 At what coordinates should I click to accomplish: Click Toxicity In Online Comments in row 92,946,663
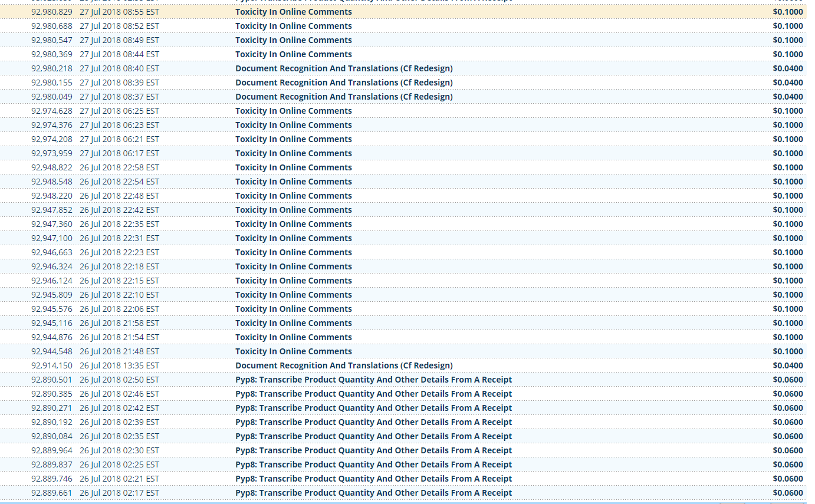(294, 252)
